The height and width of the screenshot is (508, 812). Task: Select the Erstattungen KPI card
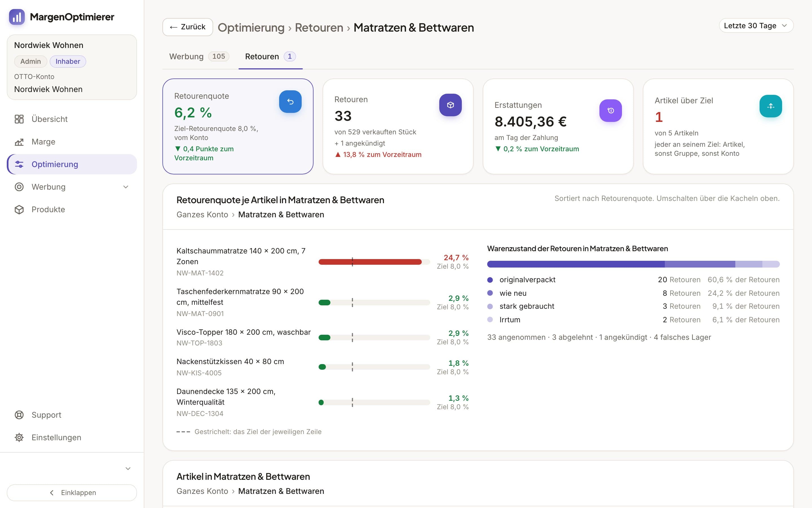558,126
